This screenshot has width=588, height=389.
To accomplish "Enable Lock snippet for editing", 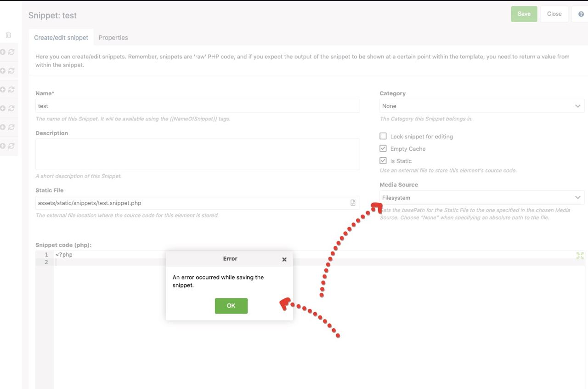I will click(x=384, y=136).
